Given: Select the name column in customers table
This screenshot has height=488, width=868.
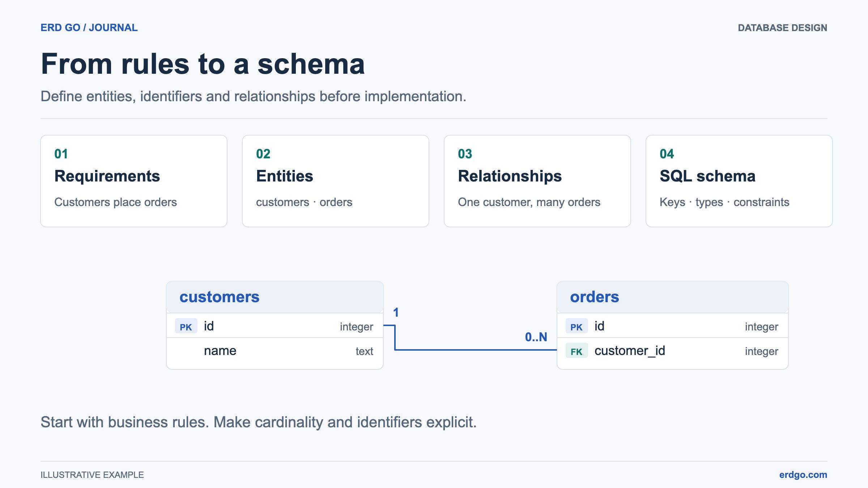Looking at the screenshot, I should [x=275, y=351].
